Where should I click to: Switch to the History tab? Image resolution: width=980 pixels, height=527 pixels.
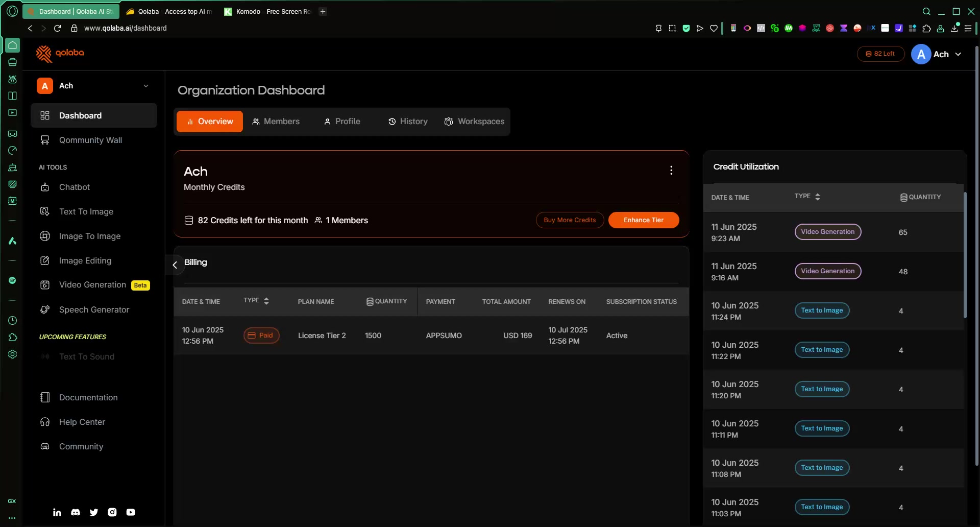coord(407,122)
